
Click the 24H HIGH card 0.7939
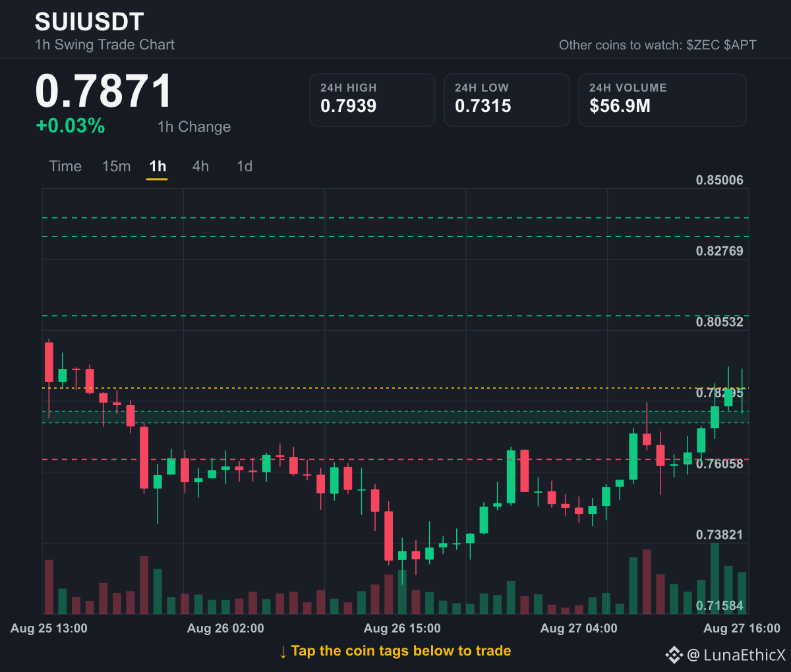[x=372, y=99]
